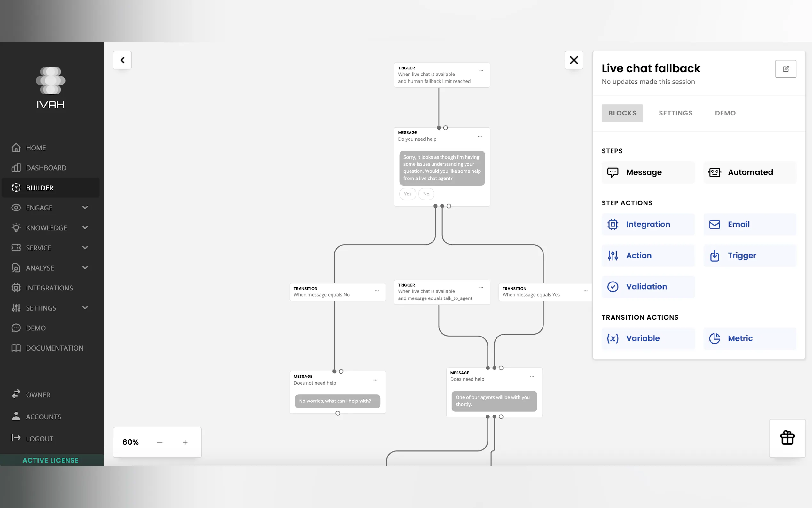Open options menu on top trigger block

[x=481, y=71]
